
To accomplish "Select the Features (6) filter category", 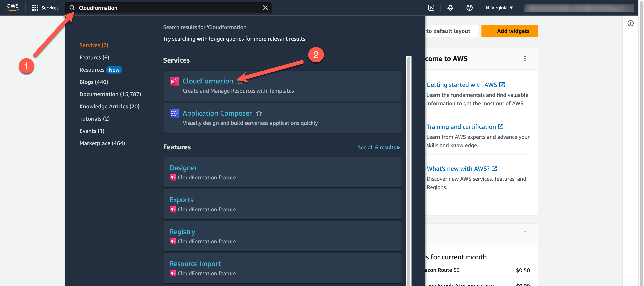I will [94, 57].
